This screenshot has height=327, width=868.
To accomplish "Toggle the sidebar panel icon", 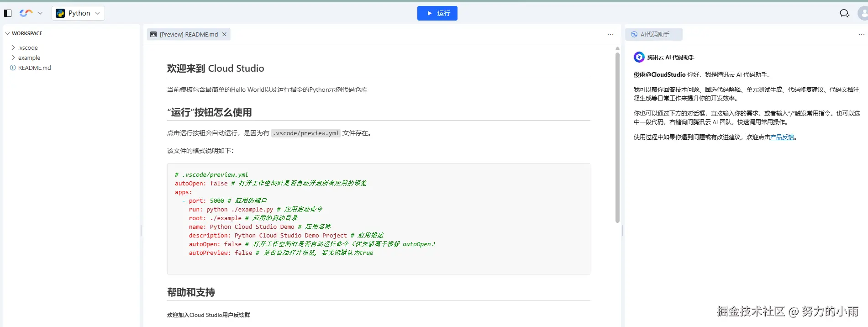I will coord(8,13).
